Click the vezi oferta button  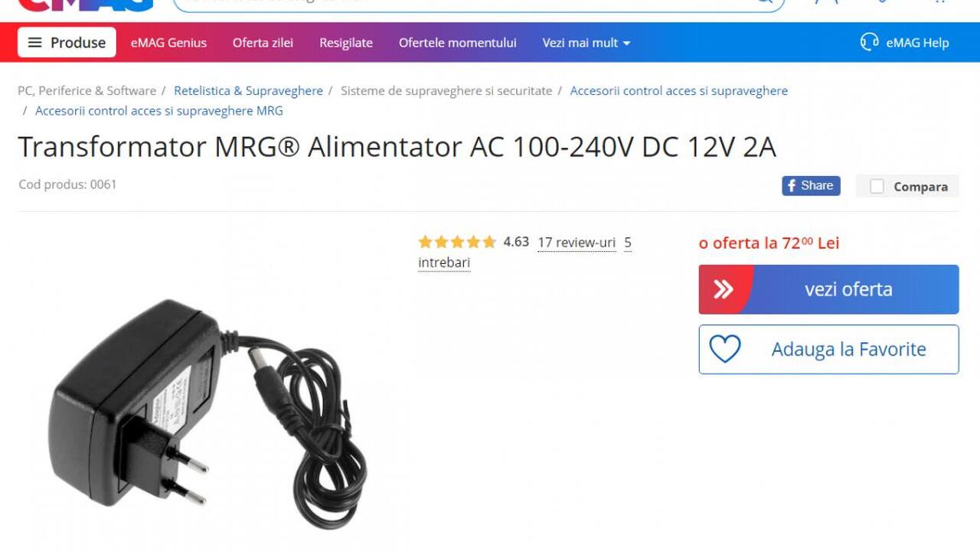click(x=828, y=289)
